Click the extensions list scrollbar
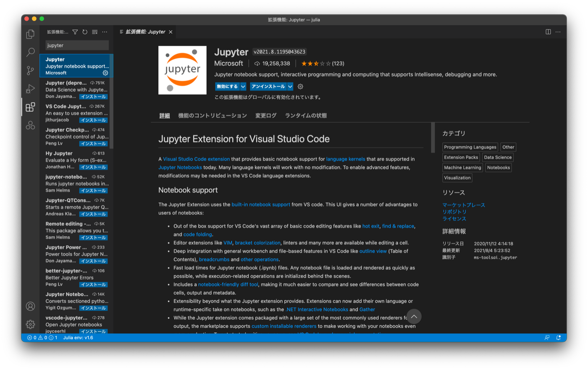The image size is (588, 370). pos(112,101)
